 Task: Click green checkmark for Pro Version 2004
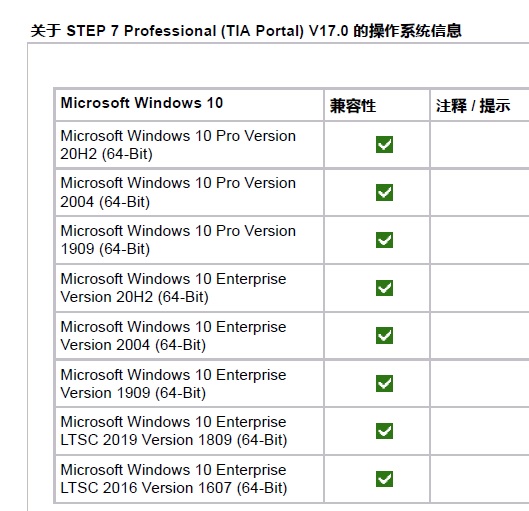pos(384,192)
